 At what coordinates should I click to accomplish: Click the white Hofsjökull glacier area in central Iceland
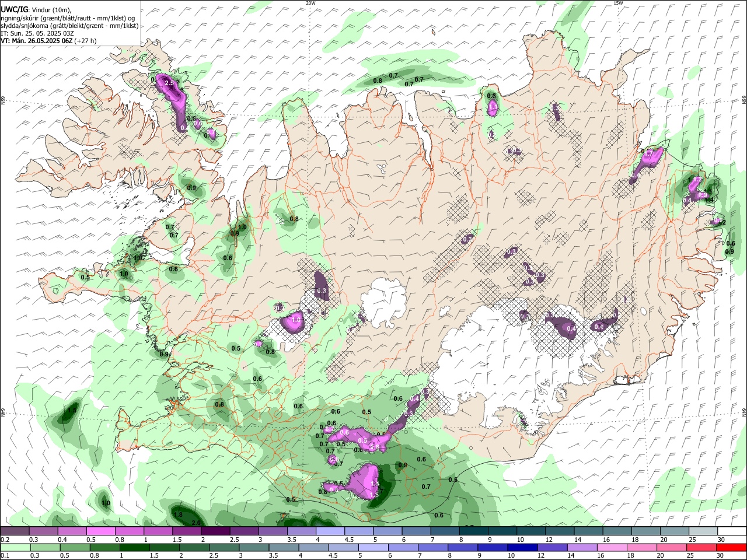(383, 302)
